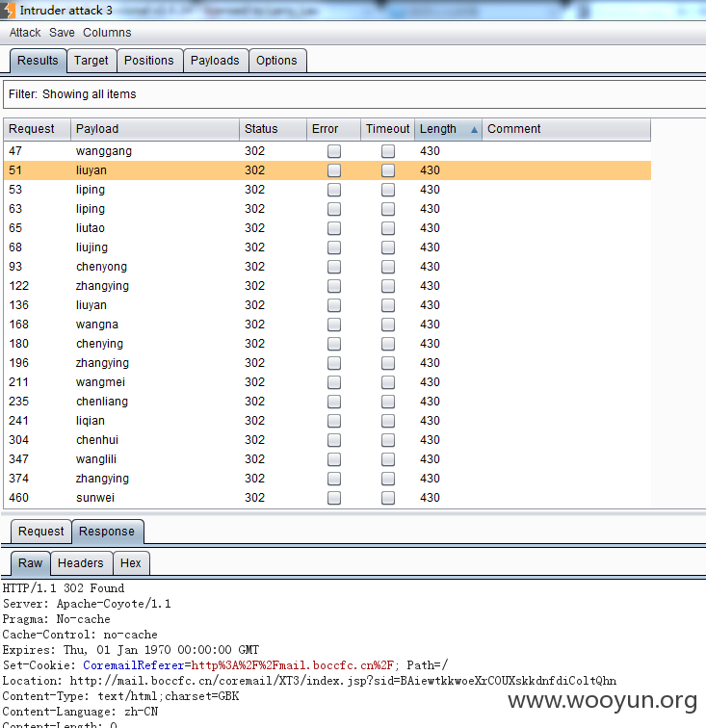Viewport: 706px width, 728px height.
Task: Switch to the Target tab
Action: (92, 61)
